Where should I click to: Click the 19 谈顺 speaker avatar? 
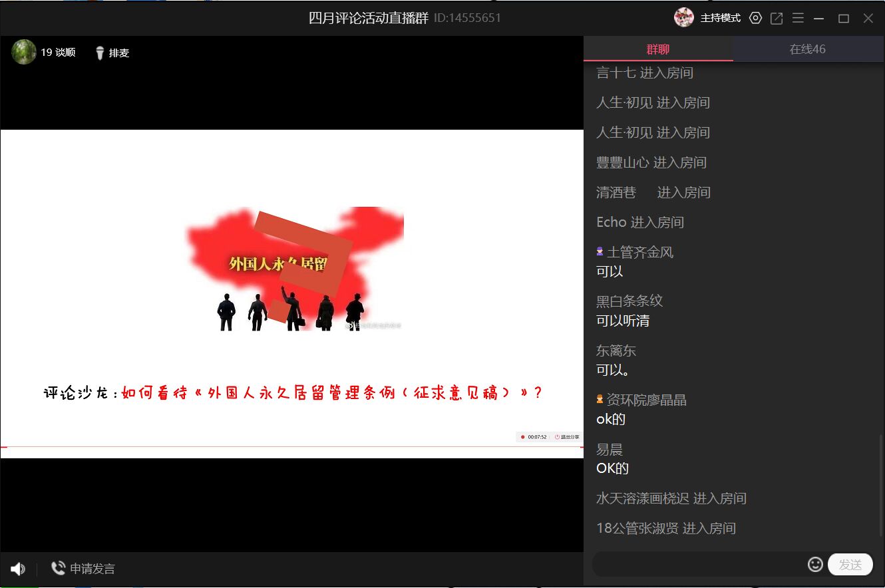pyautogui.click(x=24, y=52)
